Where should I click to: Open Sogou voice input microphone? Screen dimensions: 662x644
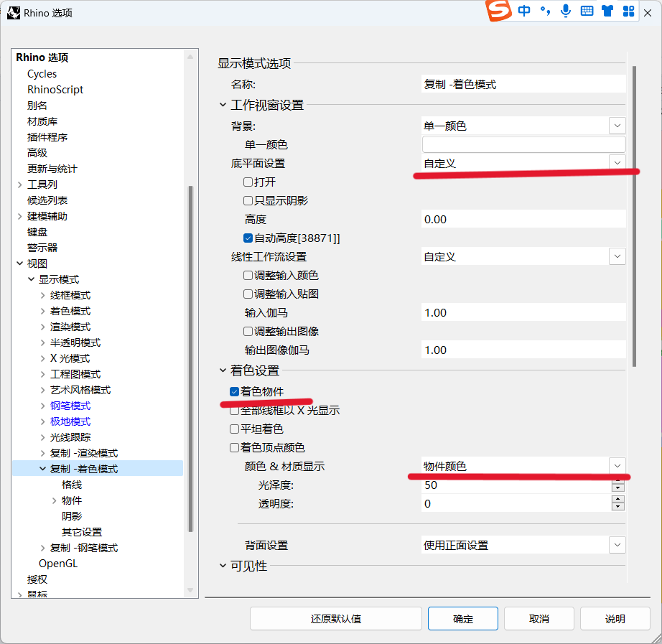click(566, 11)
